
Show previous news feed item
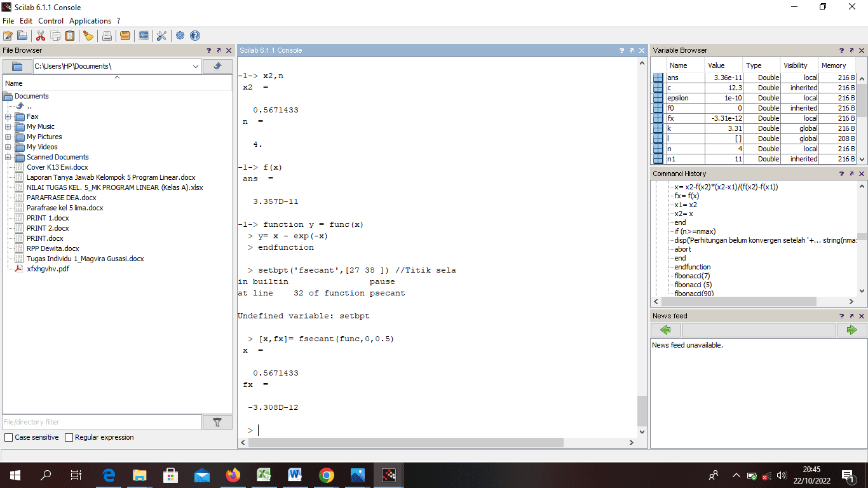[x=665, y=330]
